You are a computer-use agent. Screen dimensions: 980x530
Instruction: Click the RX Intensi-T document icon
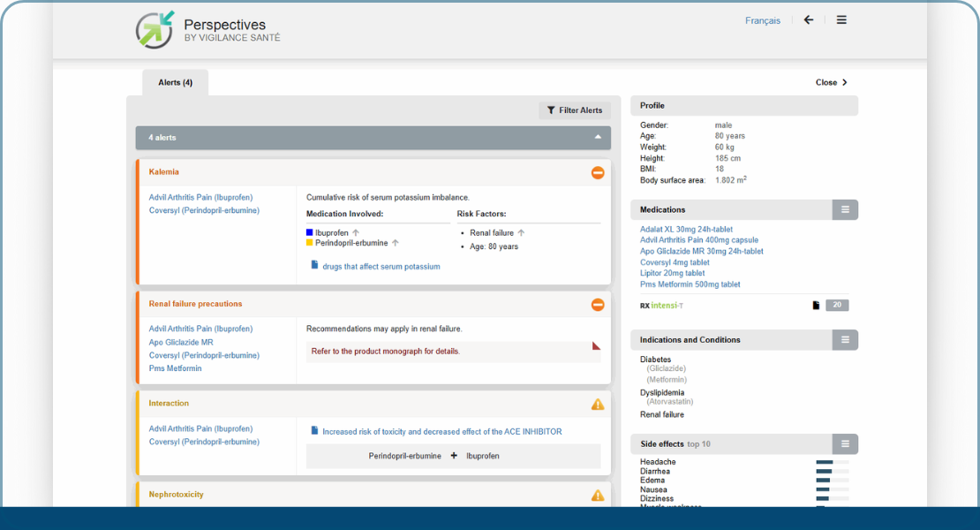click(x=816, y=306)
